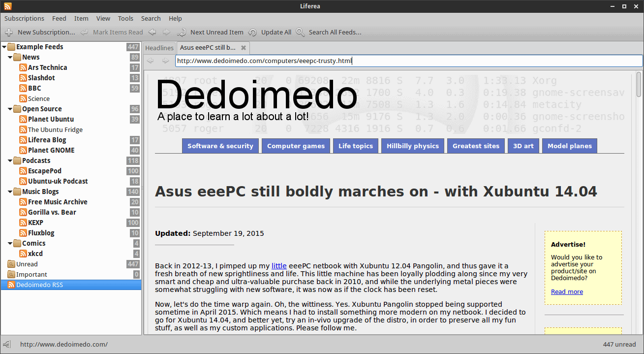Click the Slashdot feed icon
Screen dimensions: 644x354
point(23,78)
